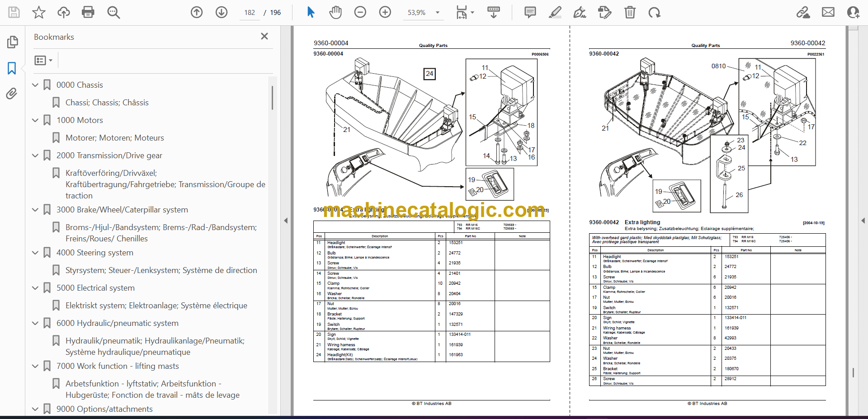The width and height of the screenshot is (868, 419).
Task: Jump to Elektriskt system; Elektroanlage bookmark
Action: click(x=156, y=306)
